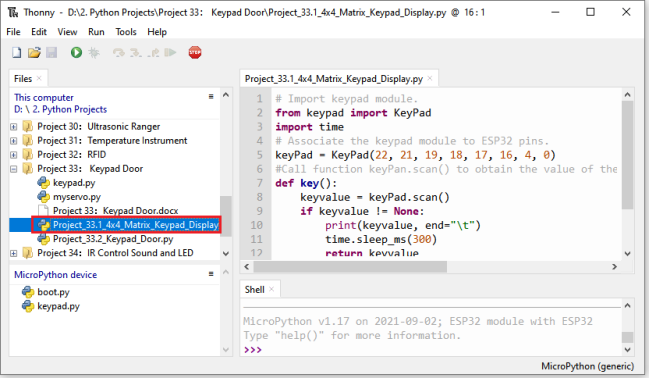Click Project 30: Ultrasonic Ranger folder name
This screenshot has width=649, height=378.
point(99,127)
